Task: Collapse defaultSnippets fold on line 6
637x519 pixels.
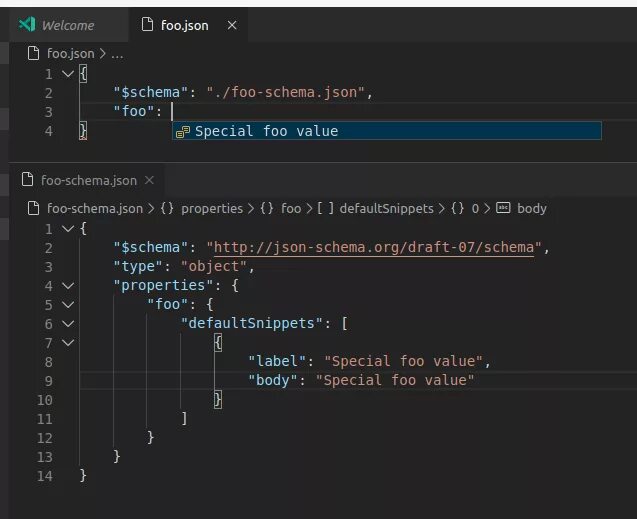Action: click(x=68, y=324)
